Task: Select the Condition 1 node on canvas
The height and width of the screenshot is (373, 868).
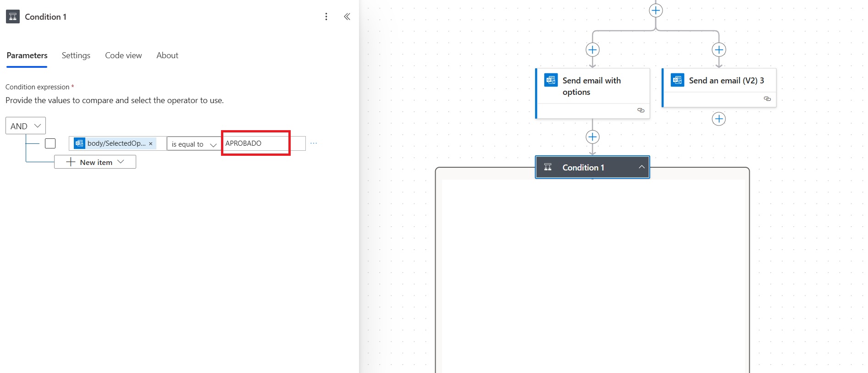Action: point(592,167)
